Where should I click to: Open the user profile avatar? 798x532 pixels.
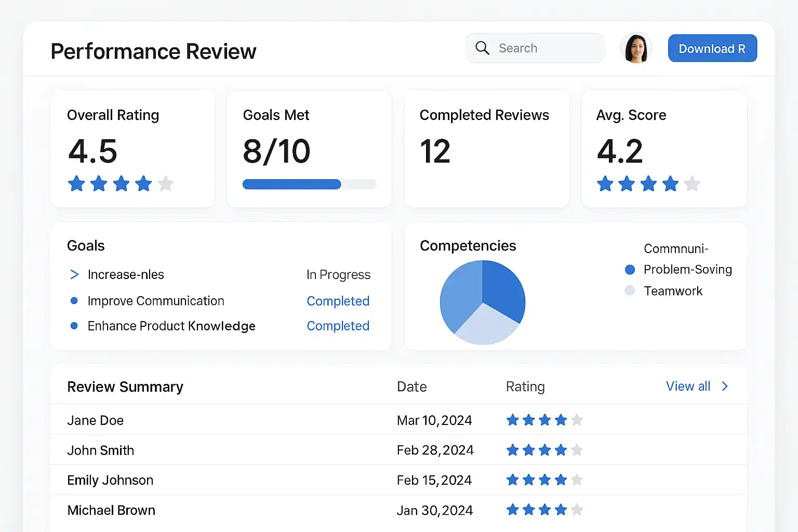(636, 48)
